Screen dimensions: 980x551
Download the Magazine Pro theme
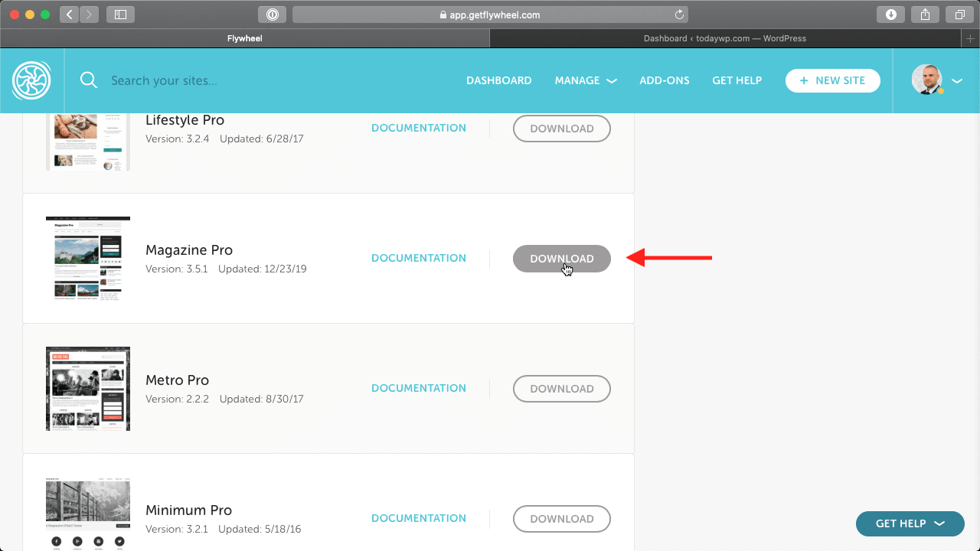pos(562,259)
